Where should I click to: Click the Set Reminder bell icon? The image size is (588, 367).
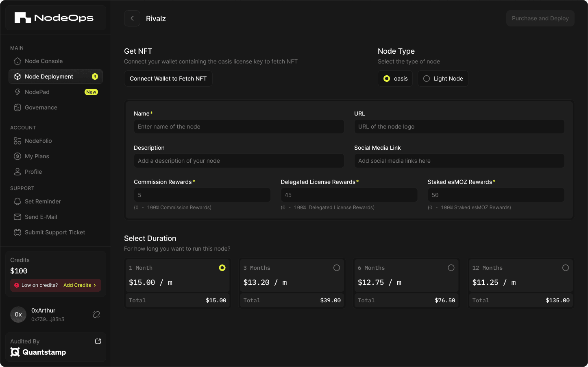(17, 201)
